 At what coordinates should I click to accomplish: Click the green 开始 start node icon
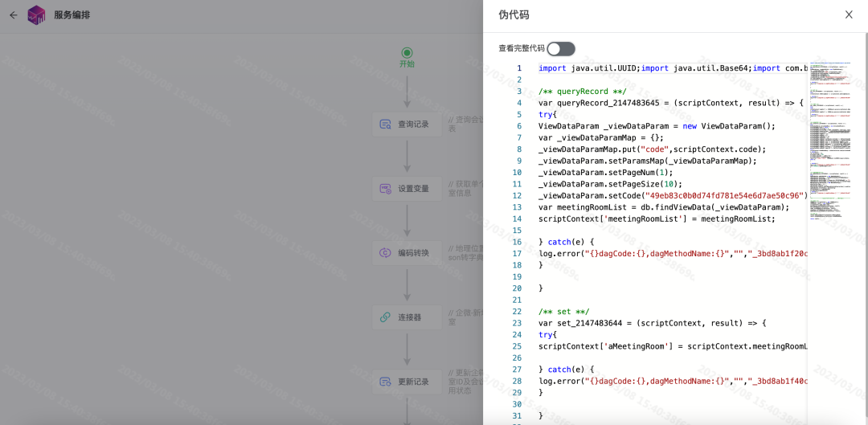[407, 52]
